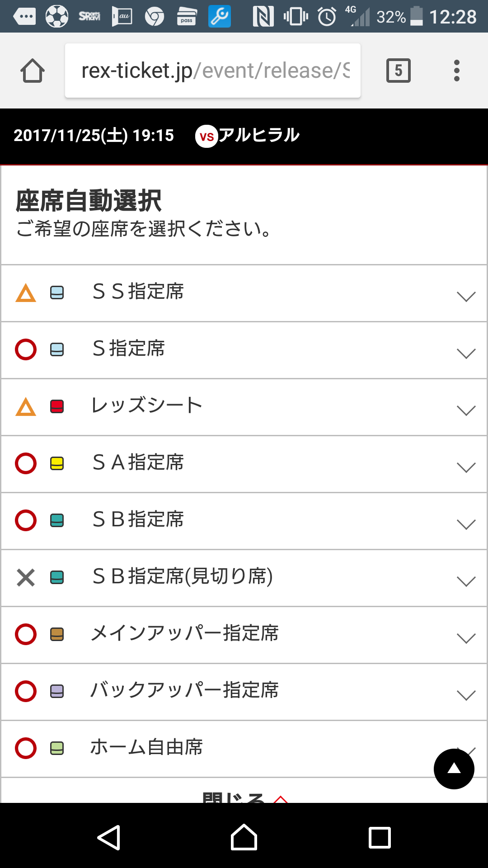Open the Chrome three-dot overflow menu
This screenshot has width=488, height=868.
click(x=456, y=71)
